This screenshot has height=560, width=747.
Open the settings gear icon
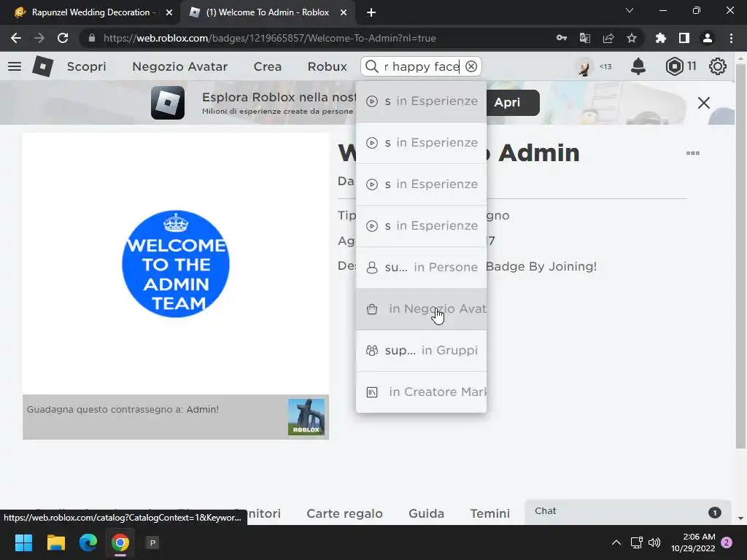tap(718, 66)
